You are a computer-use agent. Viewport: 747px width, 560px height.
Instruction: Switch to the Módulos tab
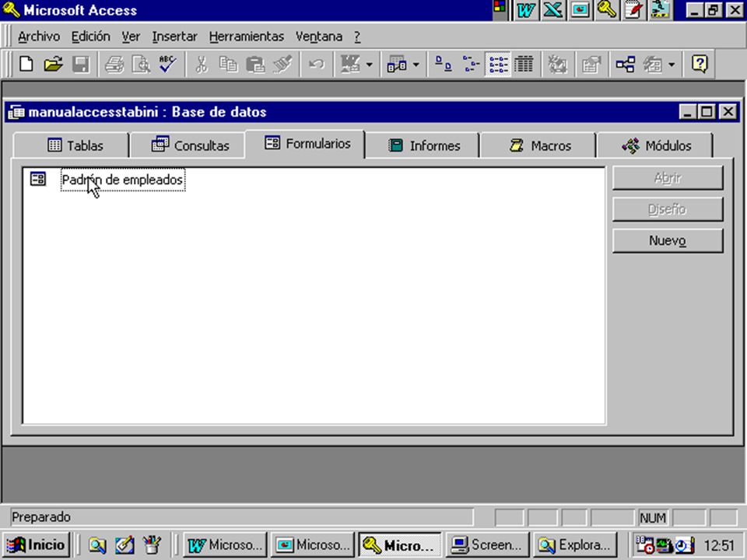click(x=655, y=145)
